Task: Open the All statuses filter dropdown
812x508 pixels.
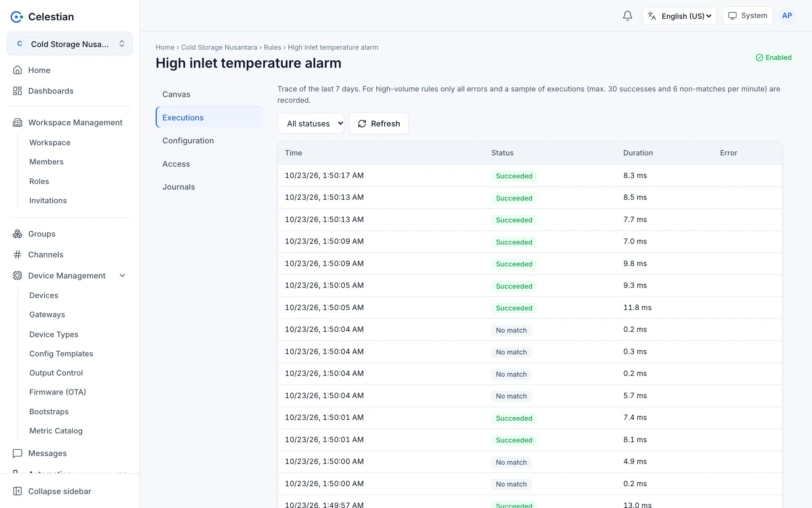Action: click(311, 123)
